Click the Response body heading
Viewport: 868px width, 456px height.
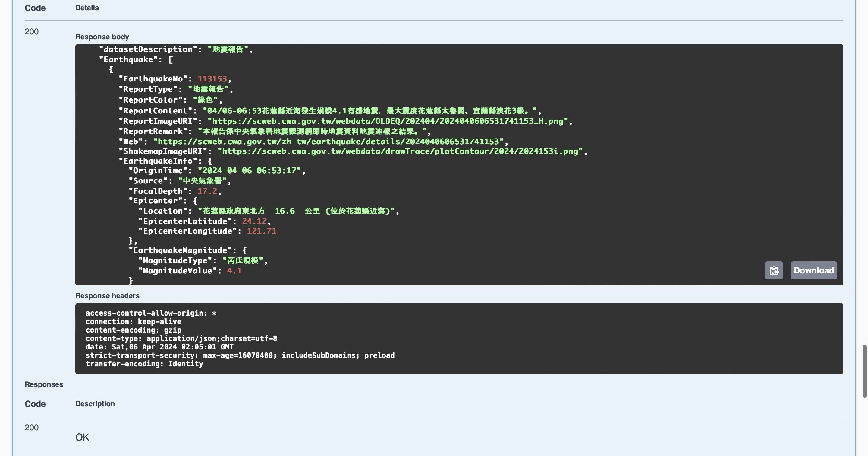point(102,37)
